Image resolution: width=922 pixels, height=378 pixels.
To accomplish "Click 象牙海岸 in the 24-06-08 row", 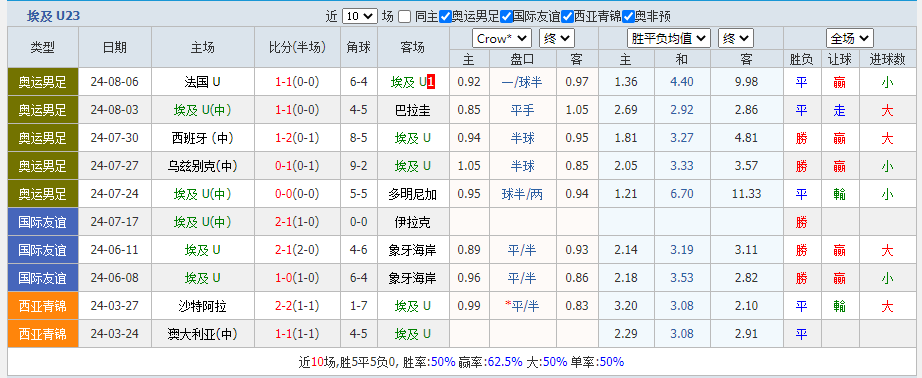I will [x=413, y=278].
